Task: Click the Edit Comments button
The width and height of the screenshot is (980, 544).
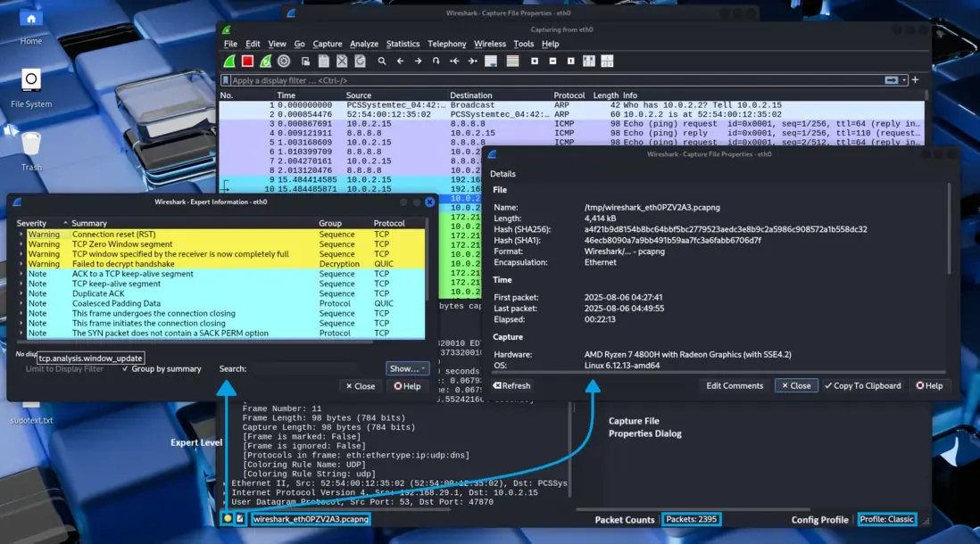Action: point(735,386)
